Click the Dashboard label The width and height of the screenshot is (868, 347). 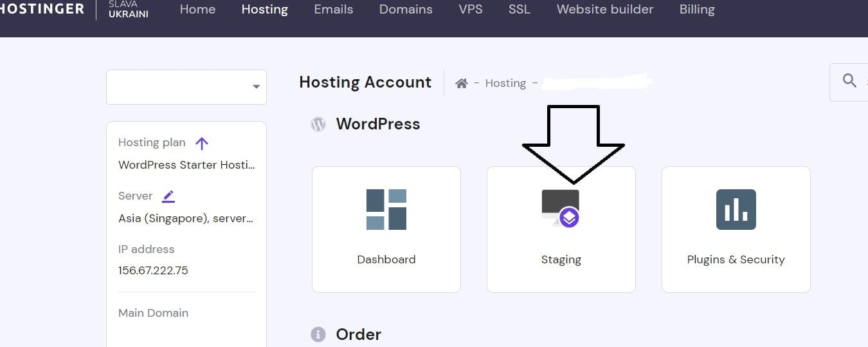click(x=386, y=259)
